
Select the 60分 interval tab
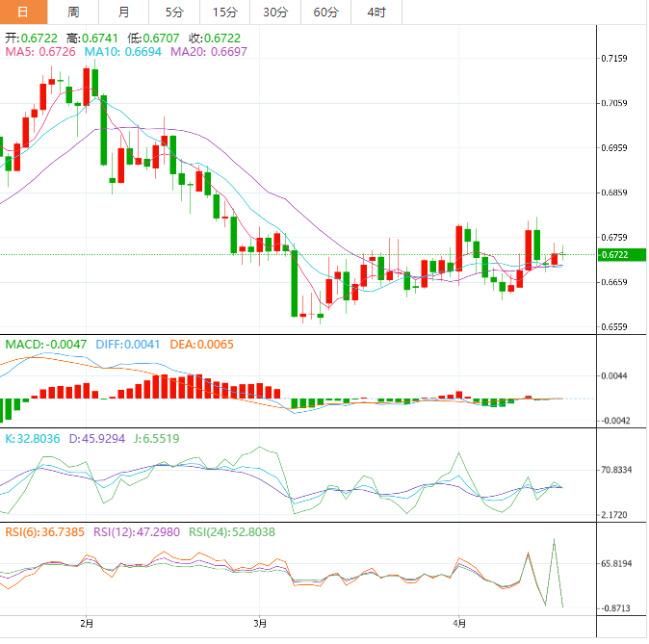[x=325, y=13]
